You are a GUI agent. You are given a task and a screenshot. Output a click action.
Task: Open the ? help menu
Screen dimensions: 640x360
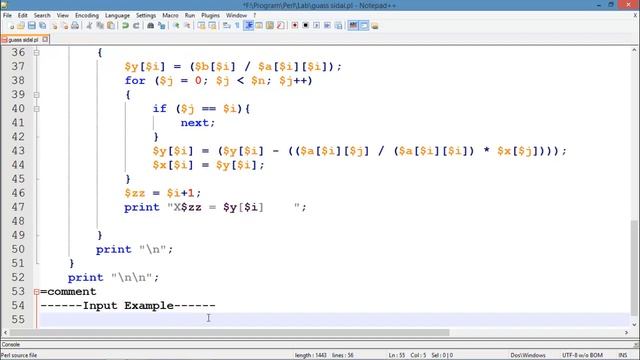click(x=254, y=16)
